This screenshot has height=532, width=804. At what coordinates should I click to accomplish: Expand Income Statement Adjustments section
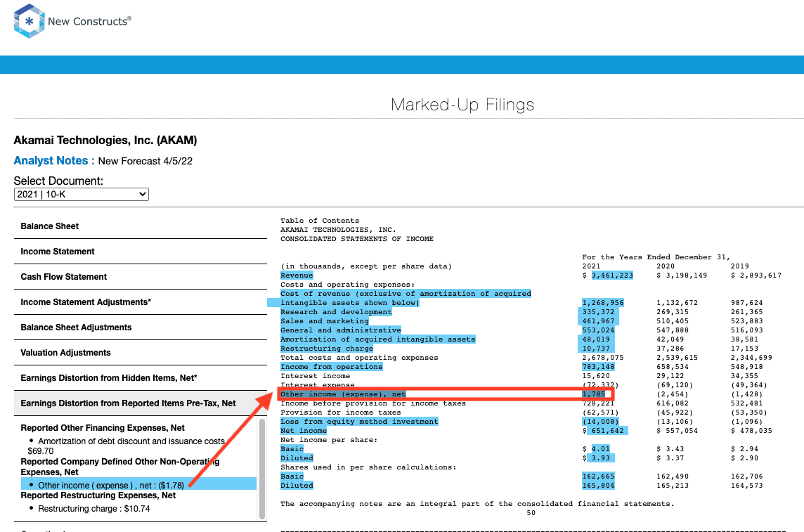tap(140, 302)
